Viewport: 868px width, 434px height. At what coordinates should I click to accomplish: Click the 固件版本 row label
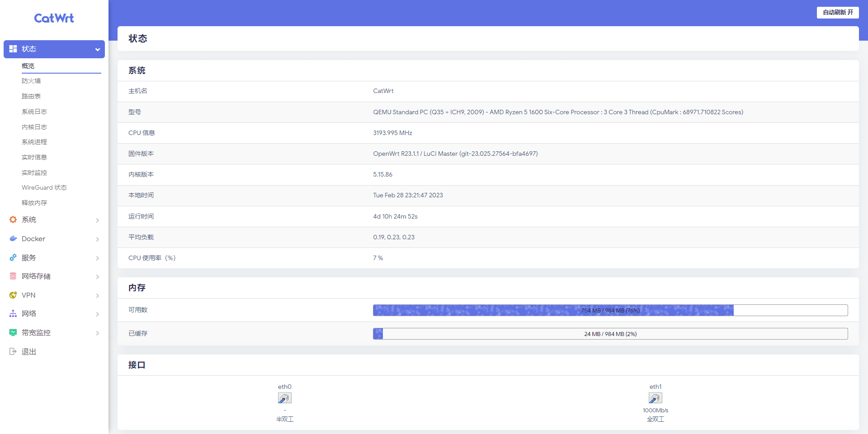pos(141,154)
